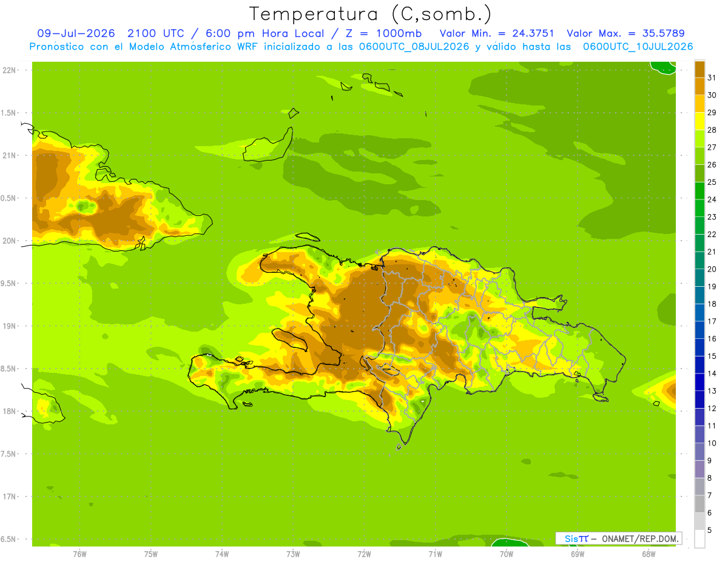Click the white swatch below 5
This screenshot has width=728, height=562.
pyautogui.click(x=699, y=539)
